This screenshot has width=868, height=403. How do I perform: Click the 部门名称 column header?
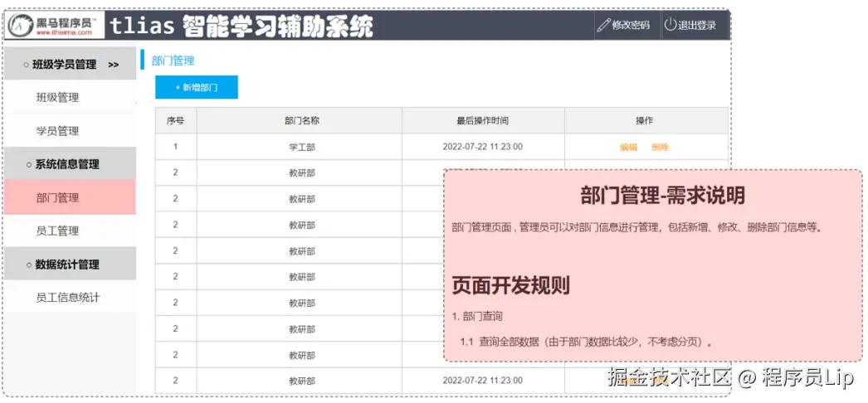pos(300,120)
